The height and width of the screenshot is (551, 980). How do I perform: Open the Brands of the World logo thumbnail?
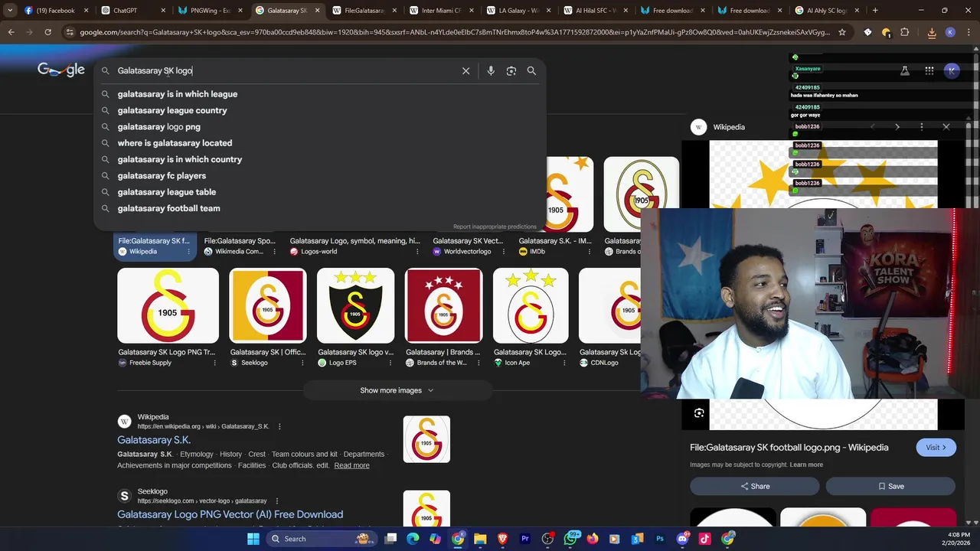(443, 305)
